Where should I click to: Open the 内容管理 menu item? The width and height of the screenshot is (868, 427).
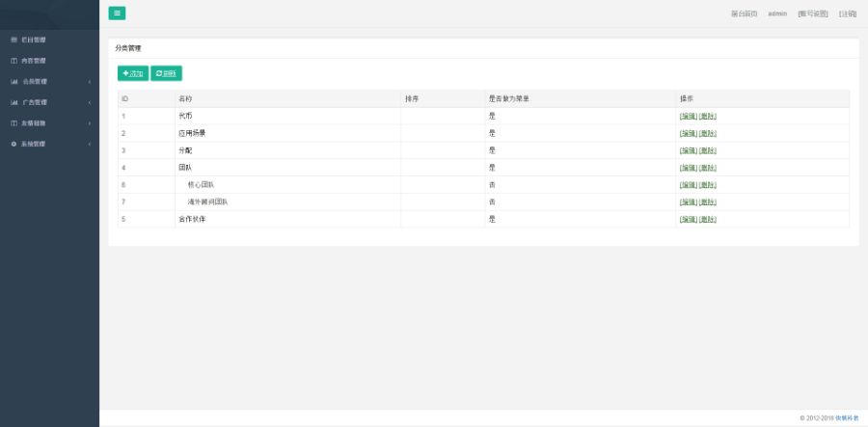coord(34,61)
